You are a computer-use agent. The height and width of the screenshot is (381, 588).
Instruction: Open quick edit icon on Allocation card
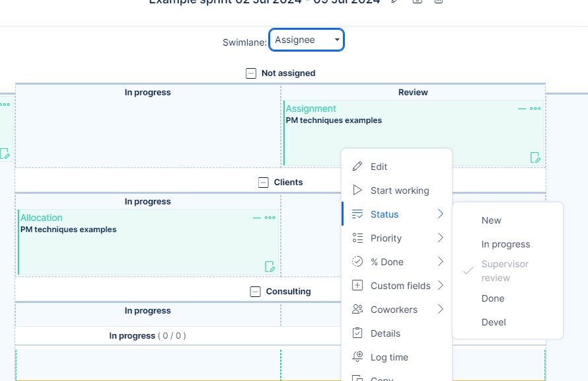[270, 267]
